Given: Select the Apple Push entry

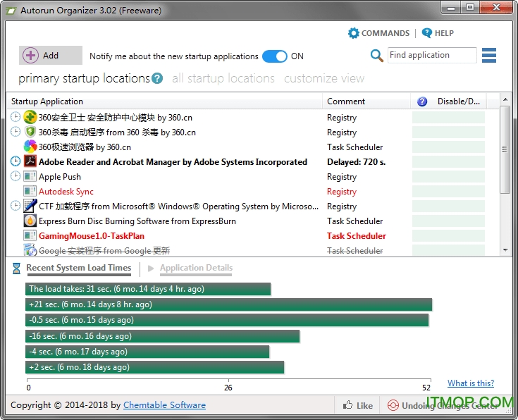Looking at the screenshot, I should click(60, 177).
